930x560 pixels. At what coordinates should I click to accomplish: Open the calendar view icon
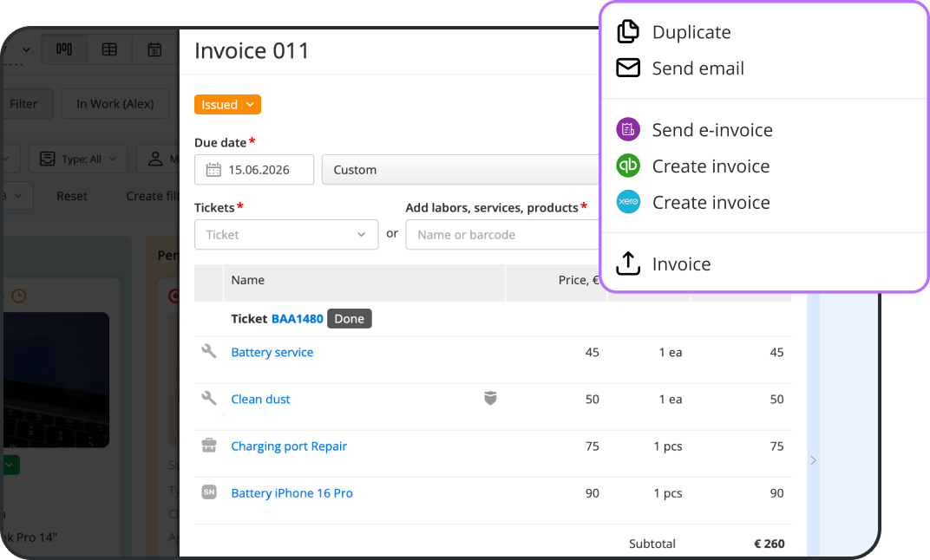pos(154,49)
